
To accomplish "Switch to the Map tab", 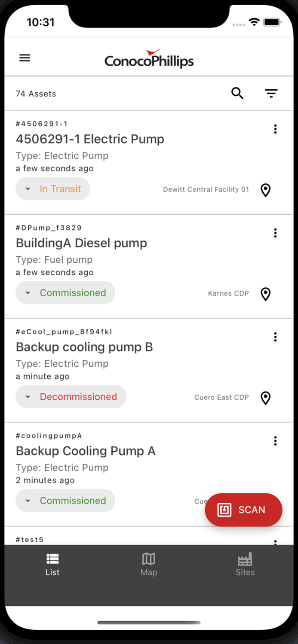I will (149, 564).
